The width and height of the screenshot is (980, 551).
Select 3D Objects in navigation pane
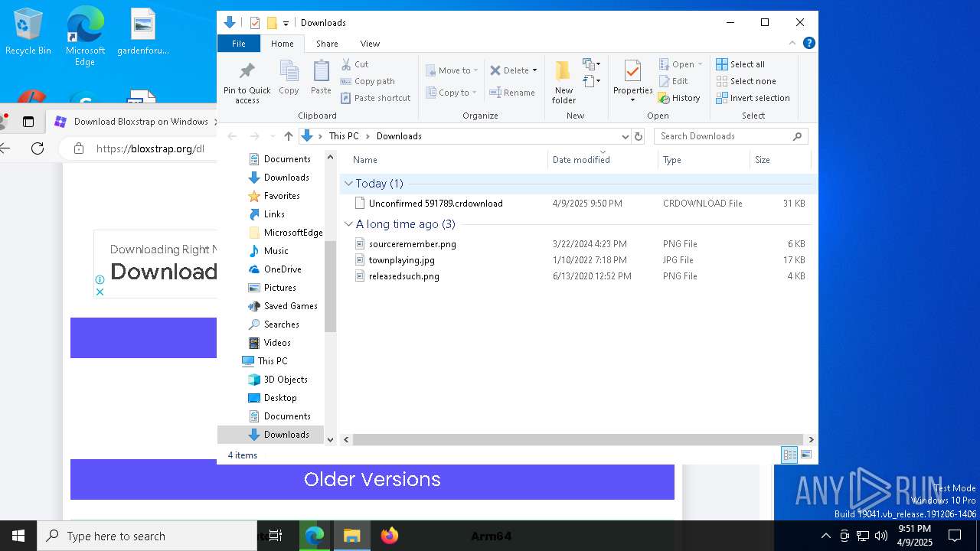point(286,380)
